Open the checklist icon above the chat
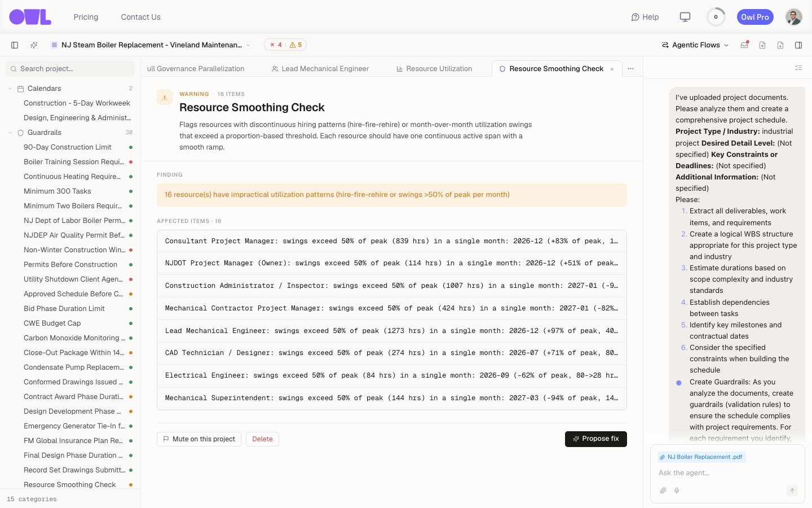The image size is (812, 508). pos(798,68)
